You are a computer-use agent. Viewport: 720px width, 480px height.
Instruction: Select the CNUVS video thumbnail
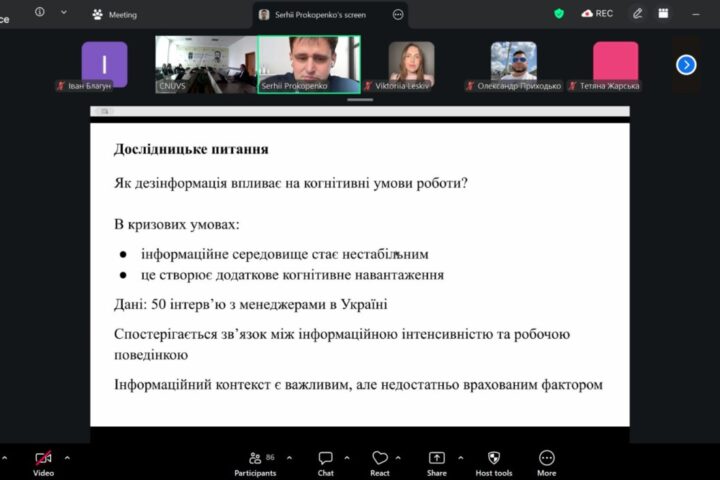[x=205, y=63]
